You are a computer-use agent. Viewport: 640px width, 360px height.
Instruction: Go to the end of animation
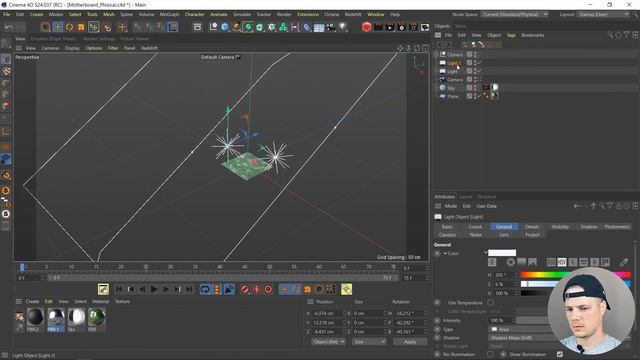tap(189, 289)
